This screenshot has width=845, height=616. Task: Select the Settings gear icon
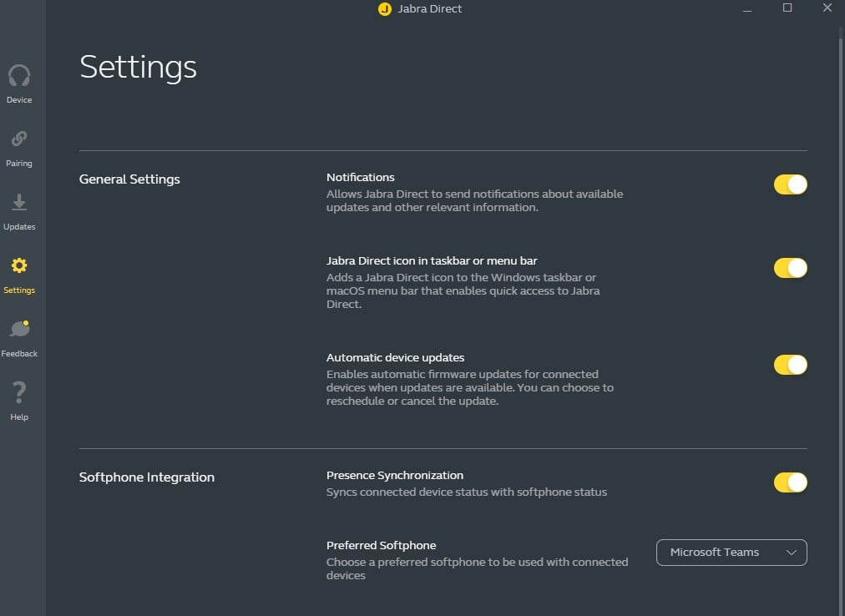click(x=18, y=266)
